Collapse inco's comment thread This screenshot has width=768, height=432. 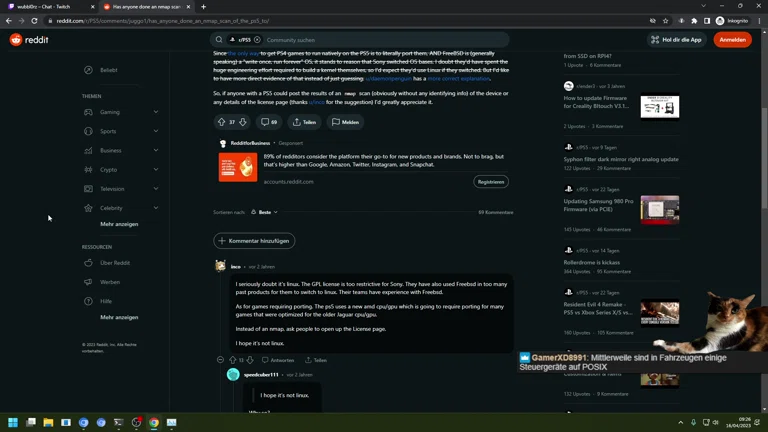220,360
